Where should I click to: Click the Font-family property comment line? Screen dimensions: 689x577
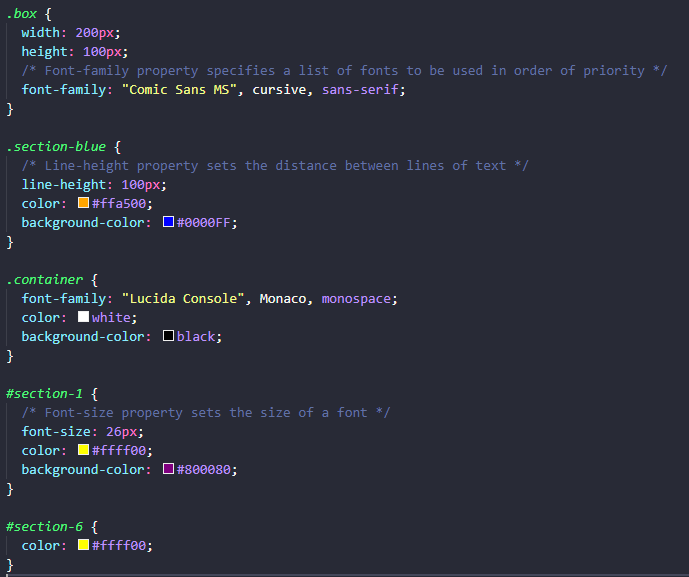[x=344, y=71]
